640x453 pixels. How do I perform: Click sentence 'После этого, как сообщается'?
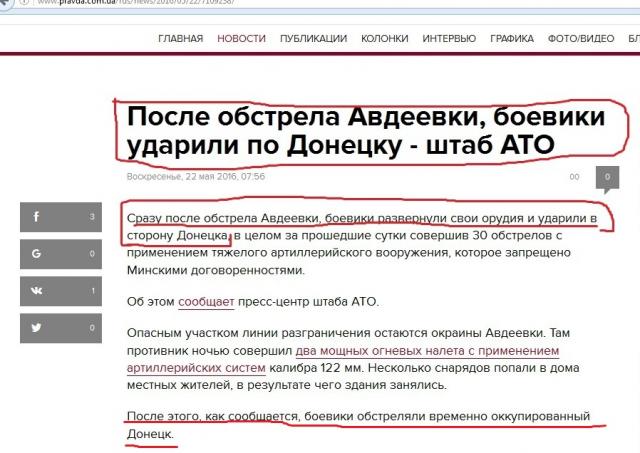click(x=358, y=425)
